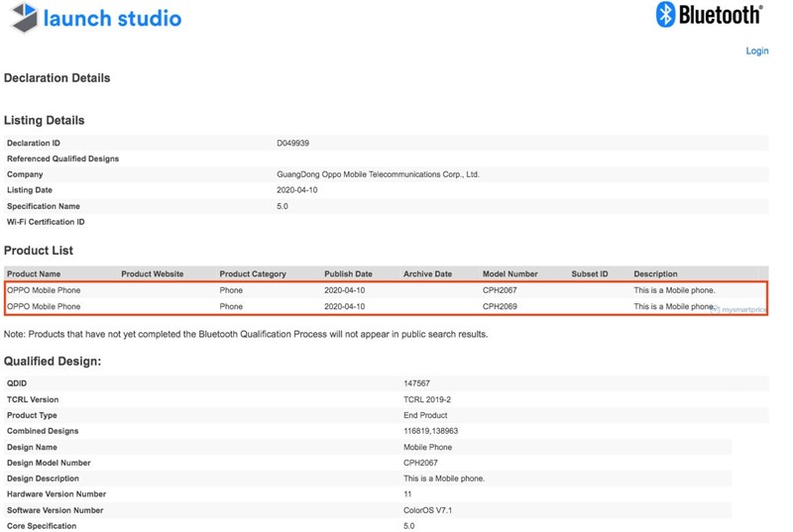The image size is (793, 532).
Task: Click the Bluetooth logo icon
Action: [666, 14]
